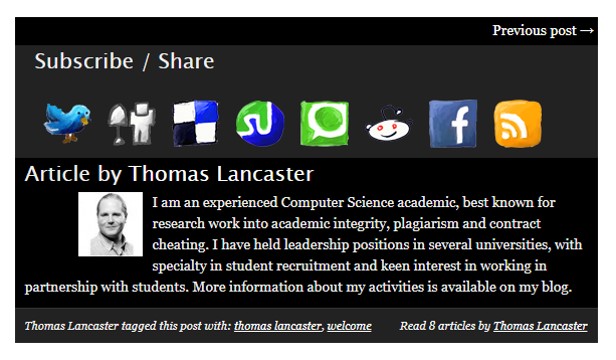Click the Digg shovel icon
Image resolution: width=616 pixels, height=360 pixels.
click(132, 123)
